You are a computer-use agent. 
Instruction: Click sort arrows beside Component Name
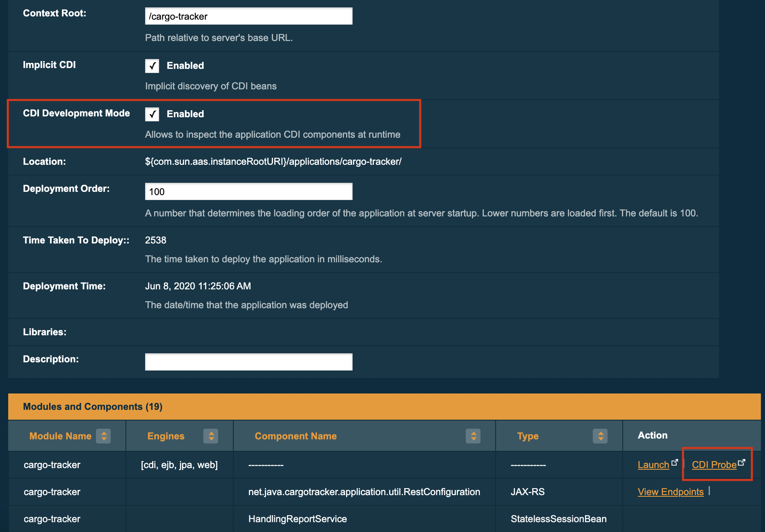pos(473,436)
